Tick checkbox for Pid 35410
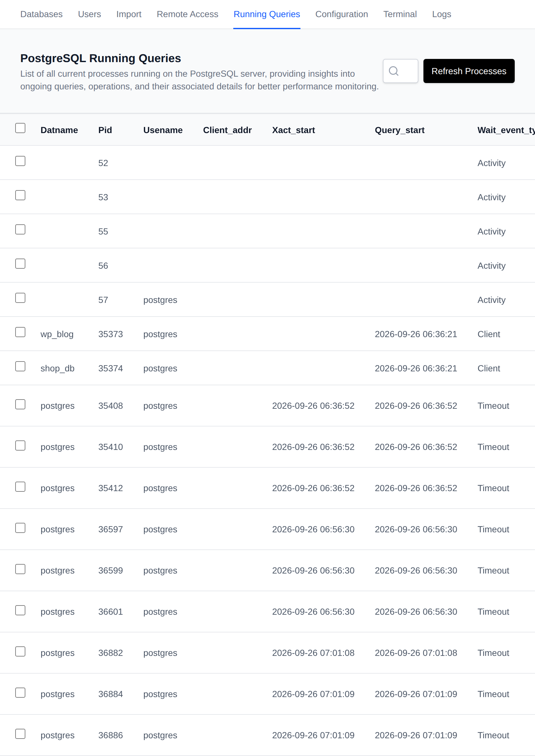The width and height of the screenshot is (535, 756). [x=20, y=445]
